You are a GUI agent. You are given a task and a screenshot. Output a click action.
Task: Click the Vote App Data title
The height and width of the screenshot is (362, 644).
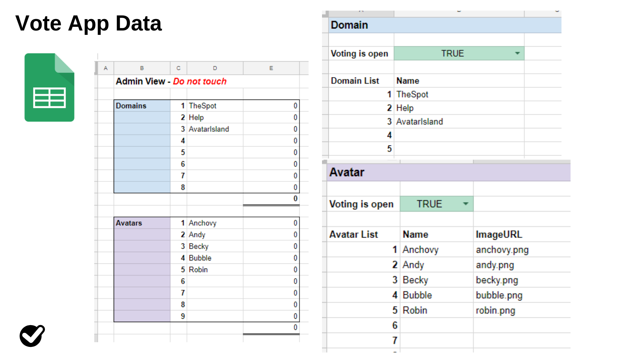[x=89, y=23]
